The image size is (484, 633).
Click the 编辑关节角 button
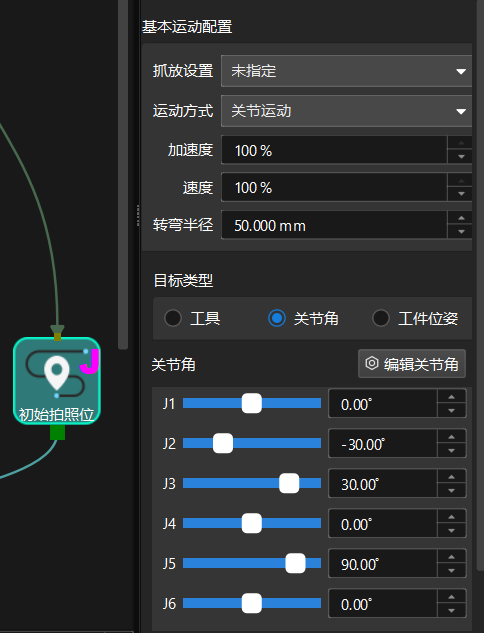[412, 364]
